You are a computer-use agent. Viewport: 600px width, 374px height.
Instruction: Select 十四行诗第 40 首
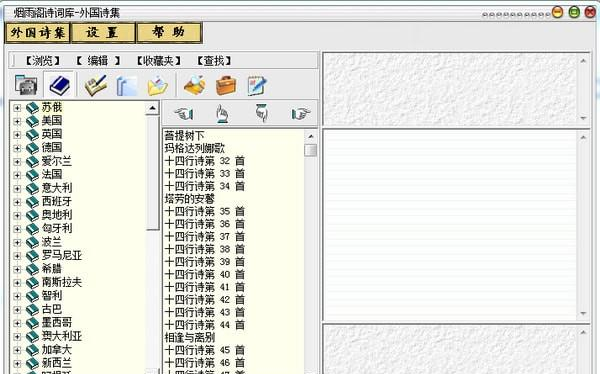205,274
